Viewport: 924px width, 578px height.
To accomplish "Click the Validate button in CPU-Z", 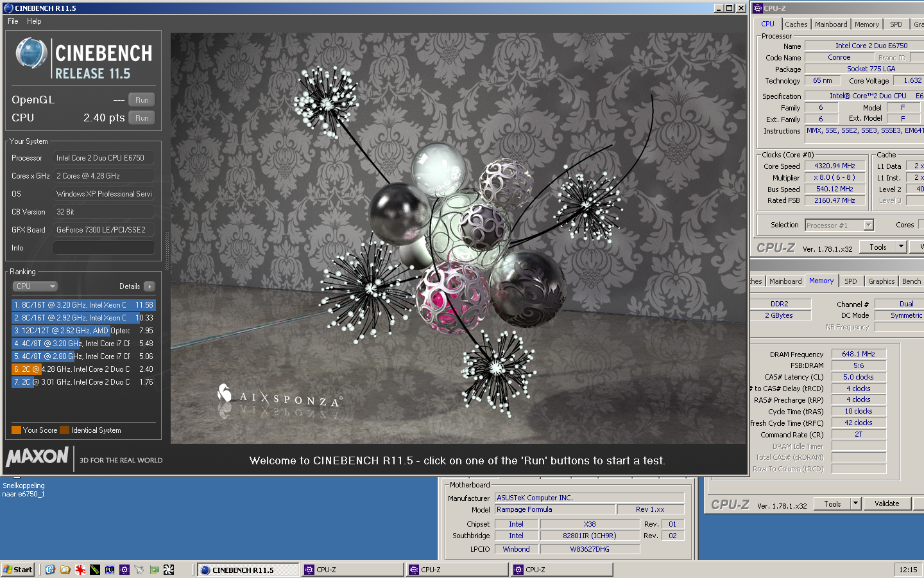I will [x=887, y=504].
